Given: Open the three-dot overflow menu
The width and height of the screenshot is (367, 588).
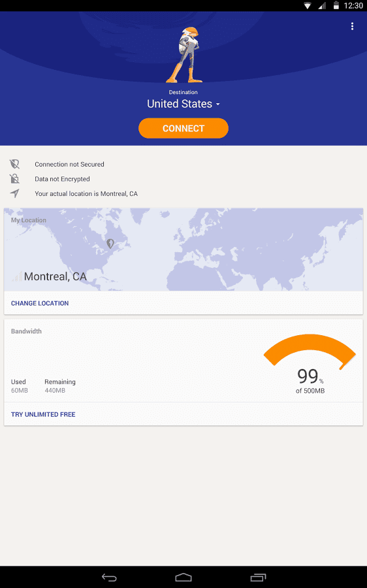Looking at the screenshot, I should (352, 26).
